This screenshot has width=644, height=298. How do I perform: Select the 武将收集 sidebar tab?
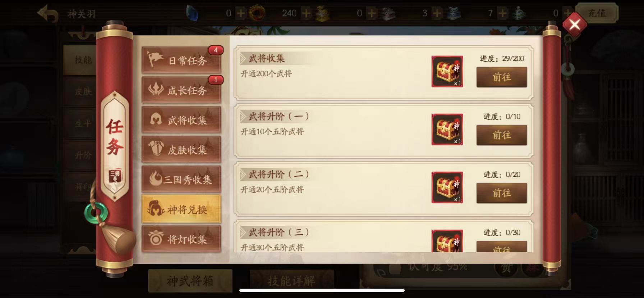(x=181, y=119)
